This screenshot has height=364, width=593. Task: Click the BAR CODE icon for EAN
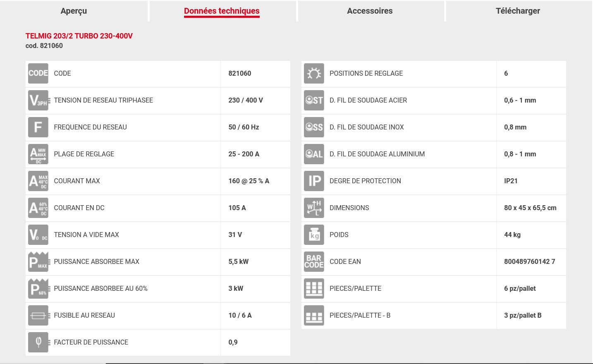click(314, 262)
